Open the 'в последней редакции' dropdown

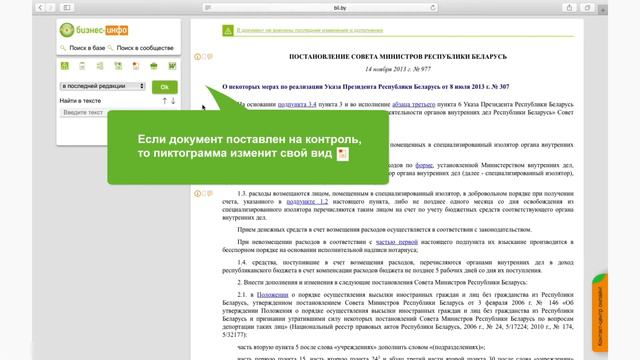click(102, 86)
